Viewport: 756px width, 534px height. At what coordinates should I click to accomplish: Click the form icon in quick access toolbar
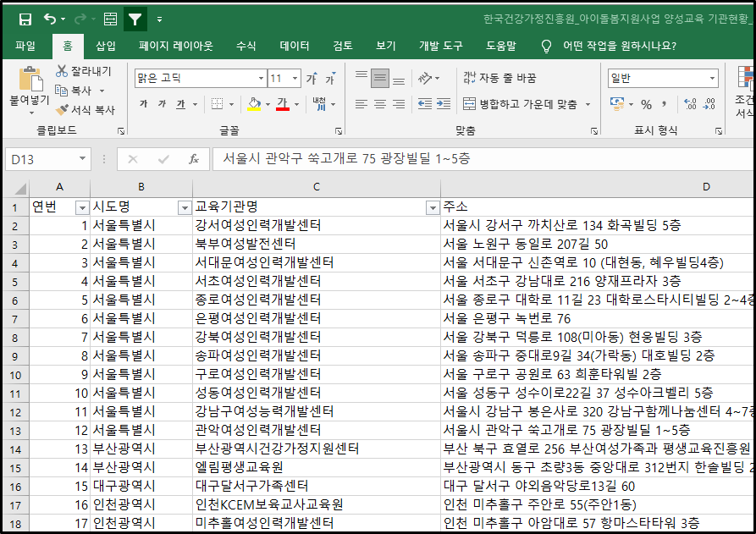pos(110,19)
